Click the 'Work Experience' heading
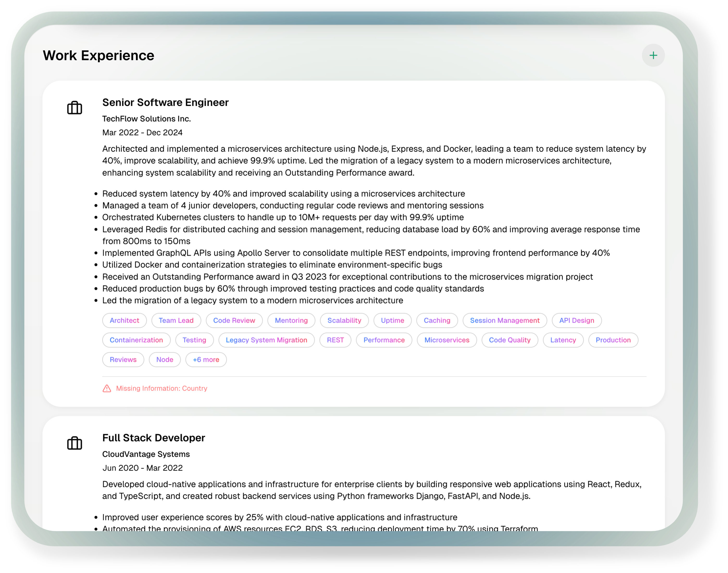This screenshot has width=728, height=573. point(99,55)
